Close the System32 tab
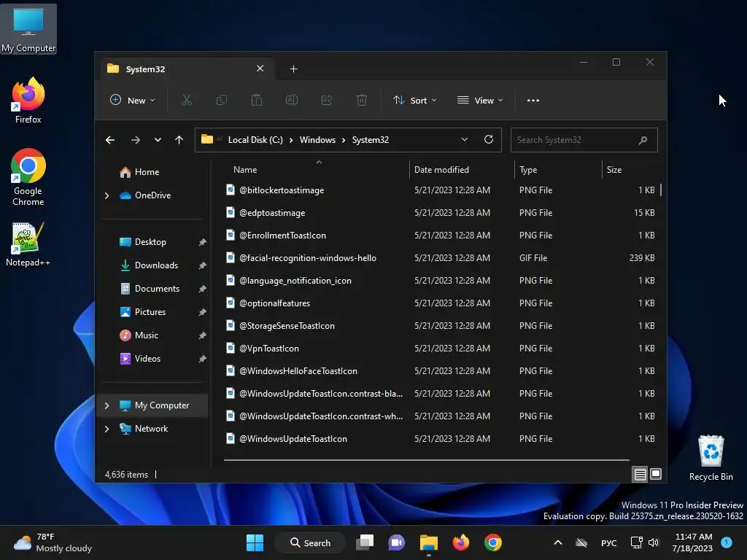 260,69
